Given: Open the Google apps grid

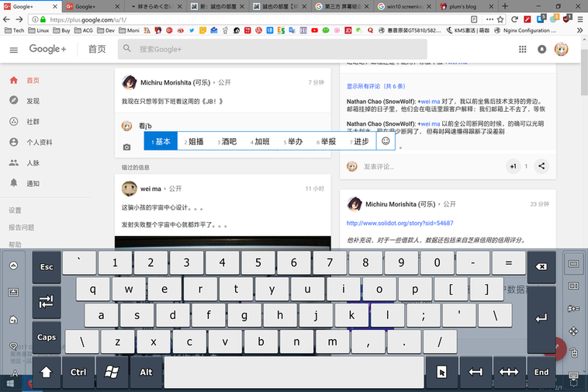Looking at the screenshot, I should point(522,49).
